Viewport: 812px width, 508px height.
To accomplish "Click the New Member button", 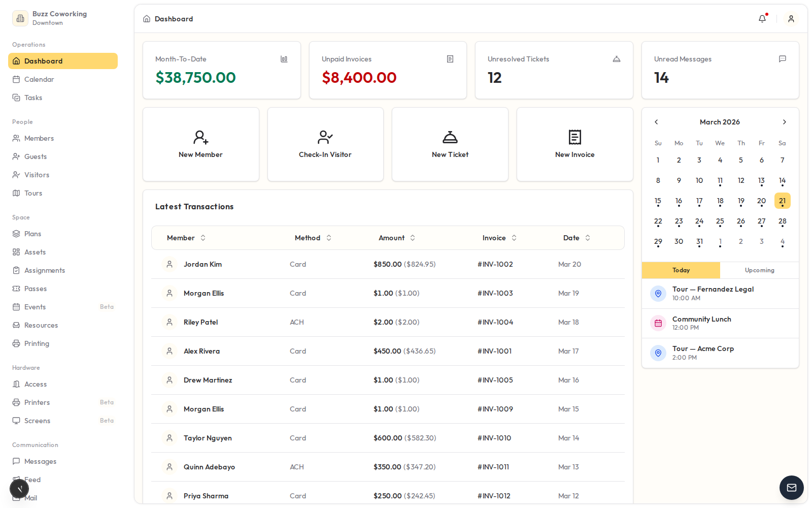I will (x=200, y=144).
